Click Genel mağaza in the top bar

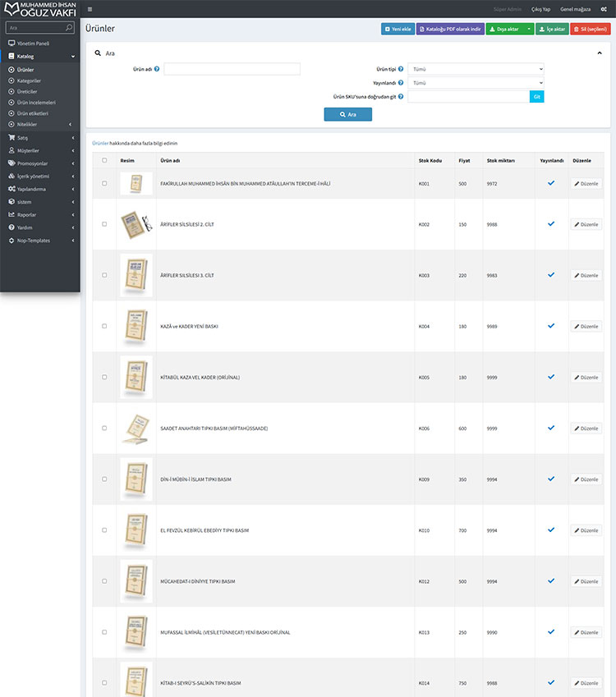tap(575, 9)
